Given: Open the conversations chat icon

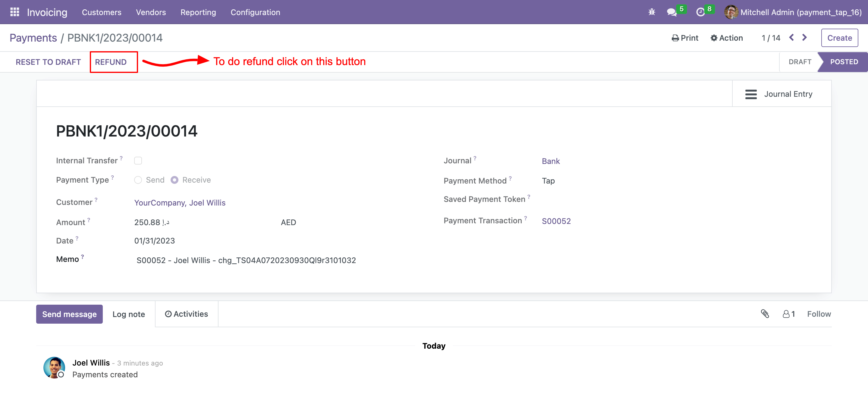Looking at the screenshot, I should pyautogui.click(x=671, y=12).
